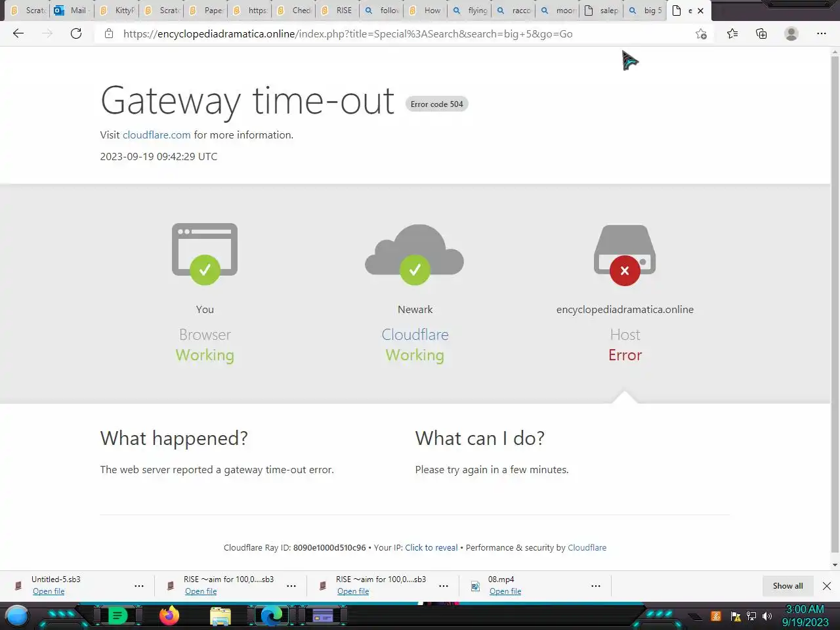This screenshot has width=840, height=630.
Task: Switch to RISE tab
Action: [x=337, y=10]
